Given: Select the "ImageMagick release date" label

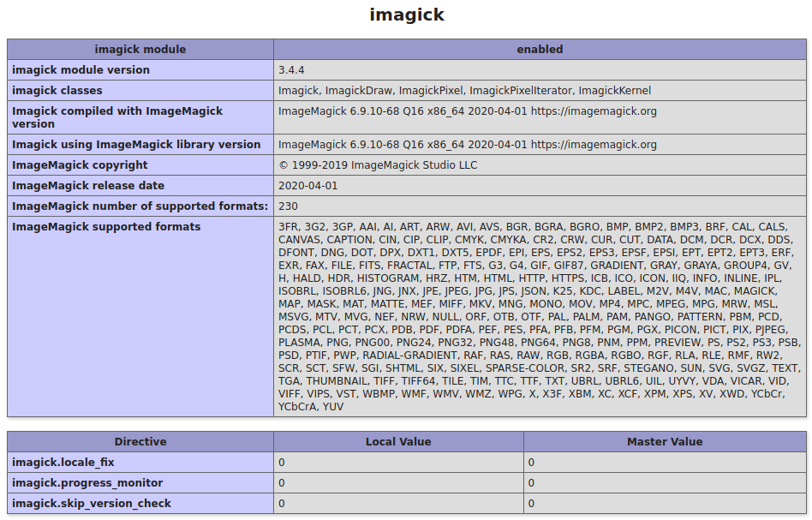Looking at the screenshot, I should click(x=88, y=185).
